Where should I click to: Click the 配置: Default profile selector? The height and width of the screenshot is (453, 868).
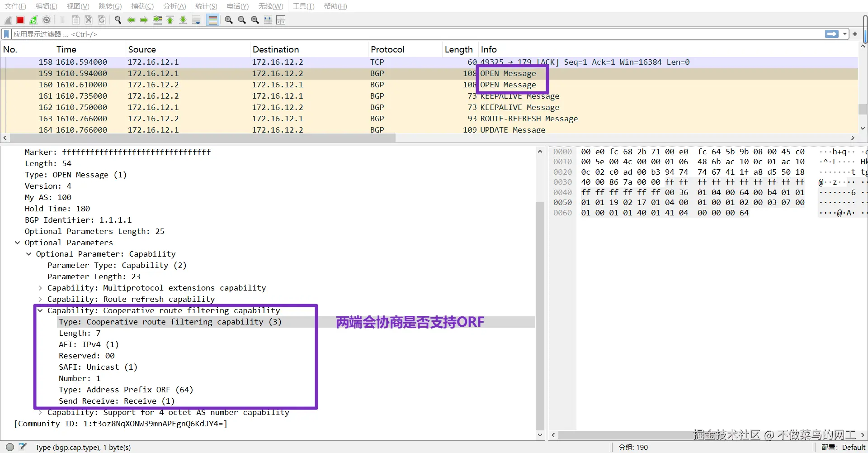843,447
